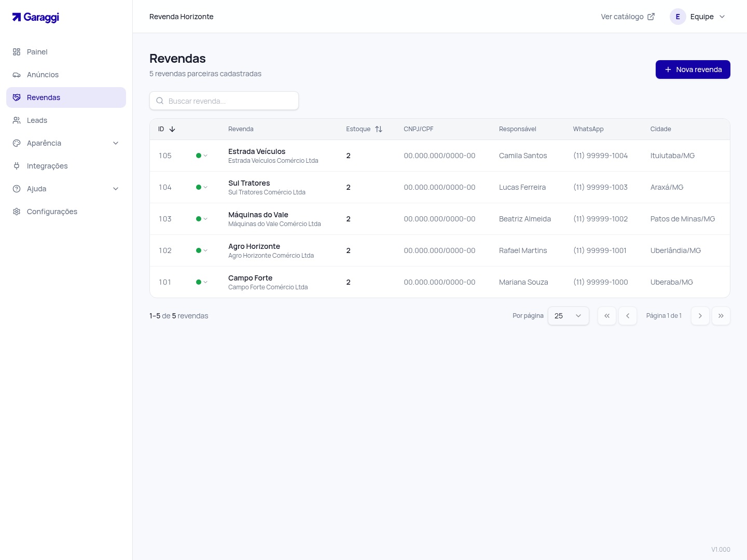Open the Agro Horizonte row name
This screenshot has height=560, width=747.
(x=254, y=246)
